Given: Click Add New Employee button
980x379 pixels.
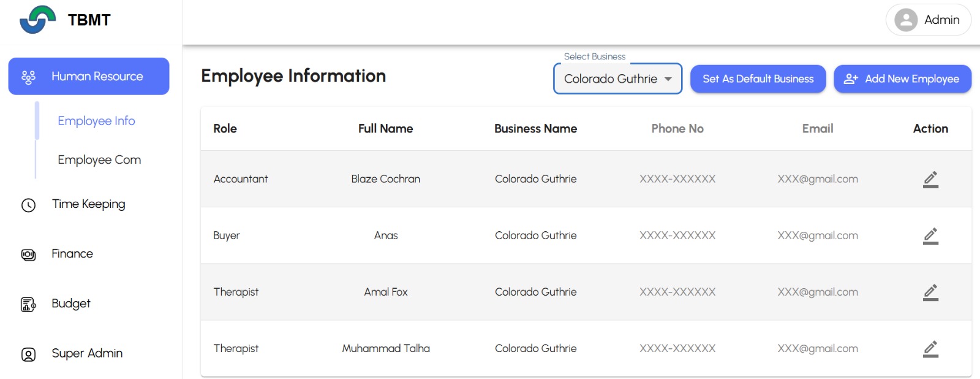Looking at the screenshot, I should pos(902,79).
